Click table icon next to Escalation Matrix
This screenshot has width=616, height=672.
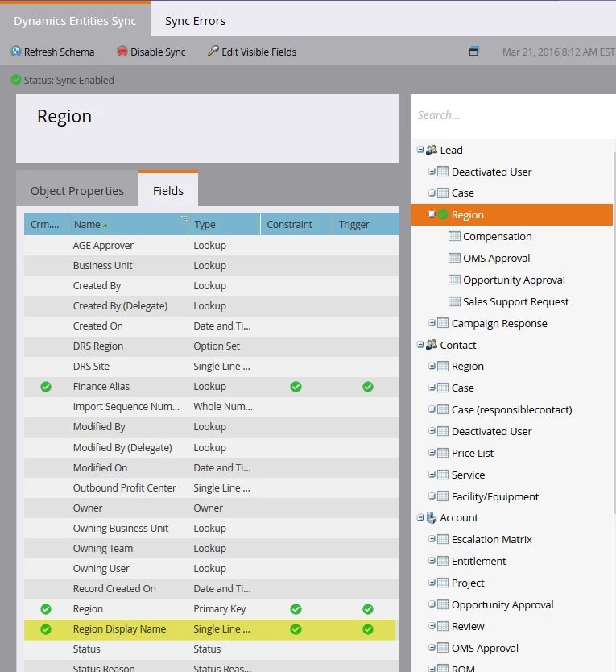tap(443, 539)
